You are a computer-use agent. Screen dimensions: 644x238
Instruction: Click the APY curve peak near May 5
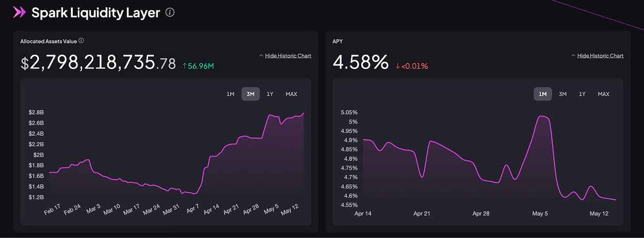(x=542, y=116)
